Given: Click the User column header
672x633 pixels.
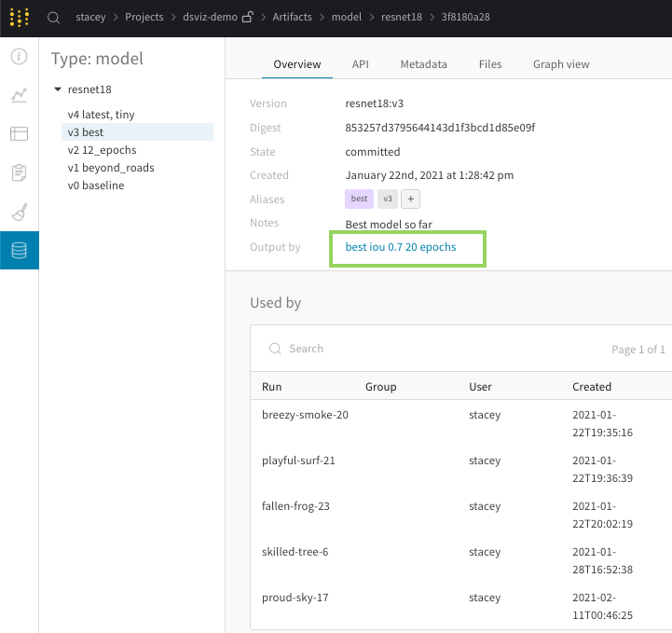Looking at the screenshot, I should click(x=480, y=387).
